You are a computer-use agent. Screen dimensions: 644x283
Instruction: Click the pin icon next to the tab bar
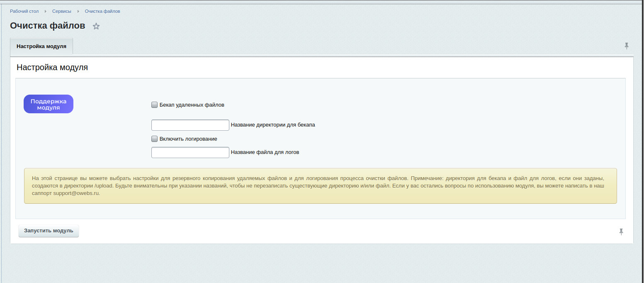click(x=627, y=46)
